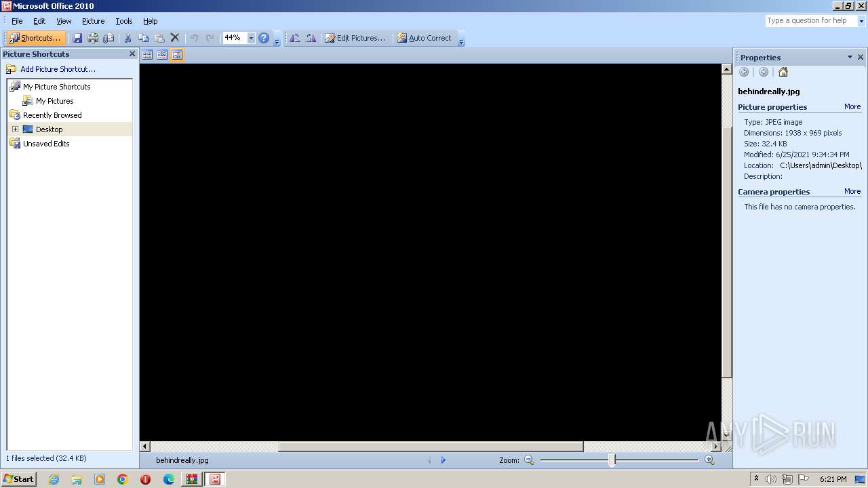
Task: Click the zoom in magnifier icon
Action: click(709, 460)
